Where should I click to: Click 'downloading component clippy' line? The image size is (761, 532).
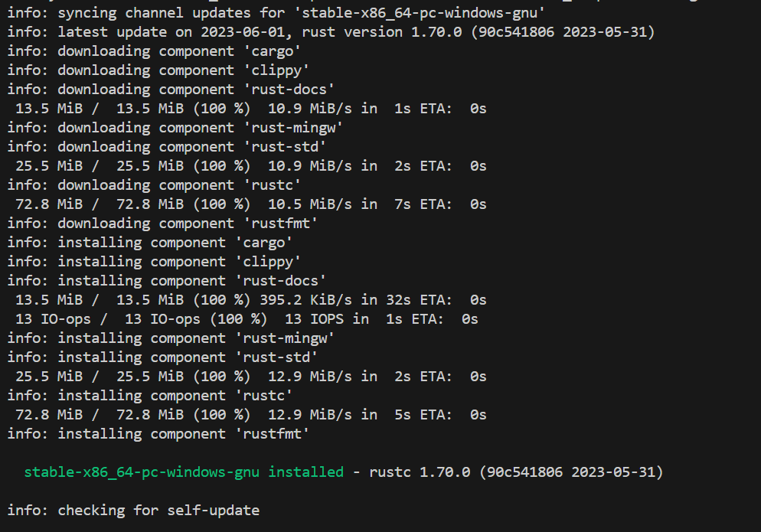point(158,71)
